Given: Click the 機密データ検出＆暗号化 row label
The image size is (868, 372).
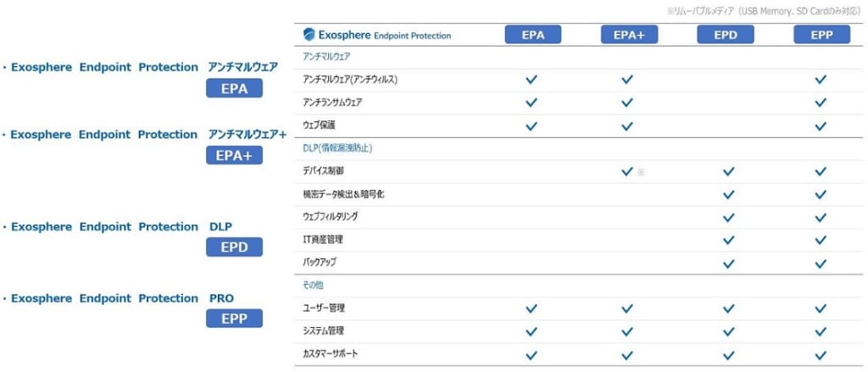Looking at the screenshot, I should (341, 194).
